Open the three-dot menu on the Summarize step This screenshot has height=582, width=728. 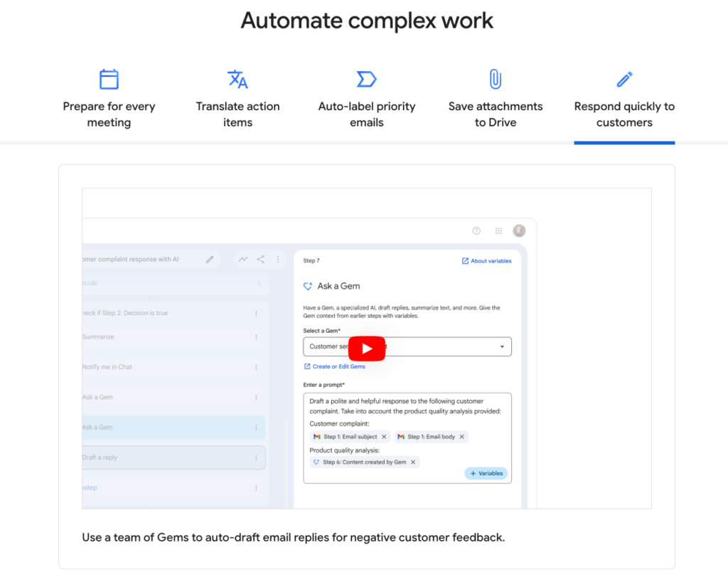point(257,337)
